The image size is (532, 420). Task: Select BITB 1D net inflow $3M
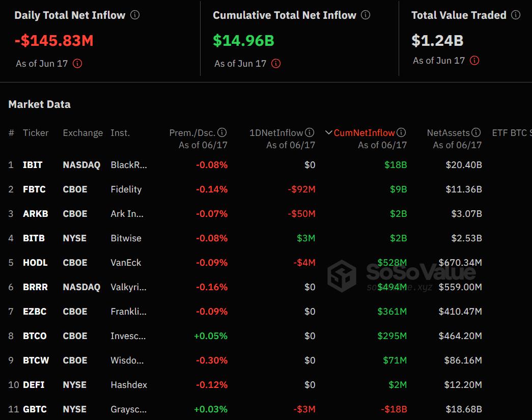pos(306,238)
